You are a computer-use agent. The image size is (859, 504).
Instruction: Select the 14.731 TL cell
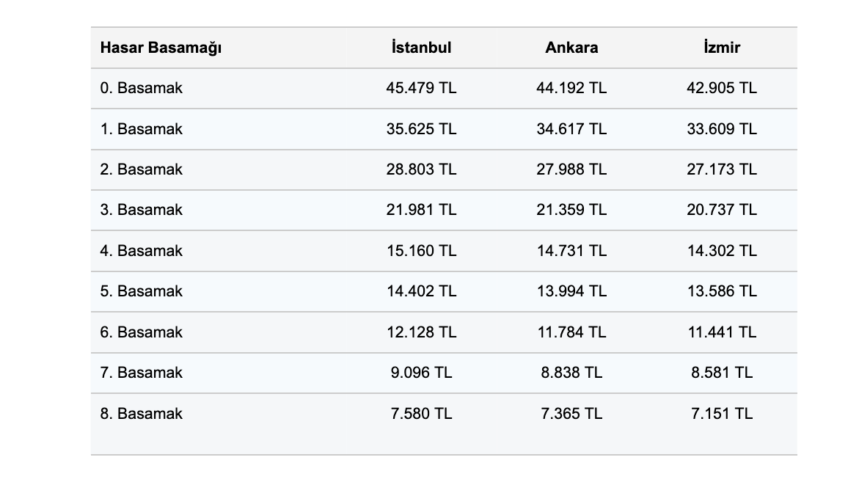[571, 251]
